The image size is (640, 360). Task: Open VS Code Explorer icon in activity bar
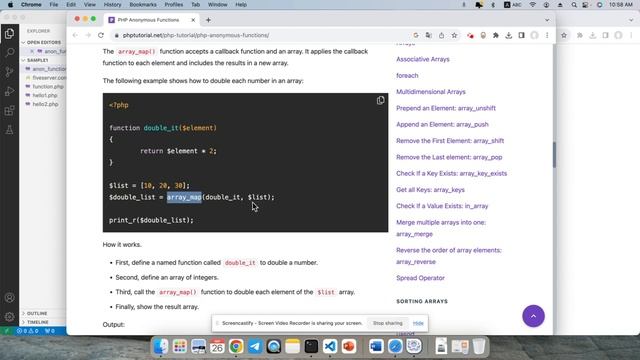(9, 33)
